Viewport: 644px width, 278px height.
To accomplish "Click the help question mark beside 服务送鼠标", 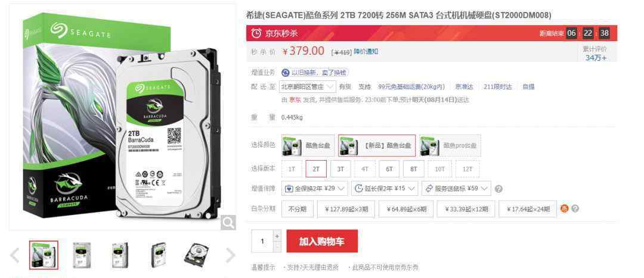I will click(x=499, y=189).
